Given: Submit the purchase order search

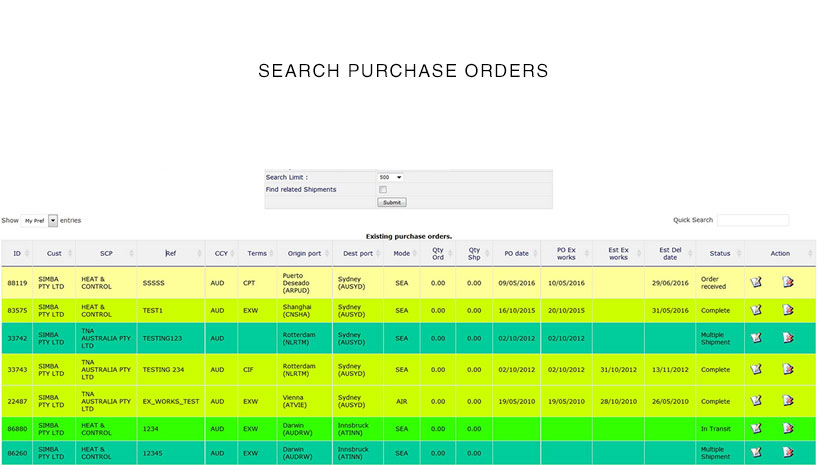Looking at the screenshot, I should pos(392,202).
